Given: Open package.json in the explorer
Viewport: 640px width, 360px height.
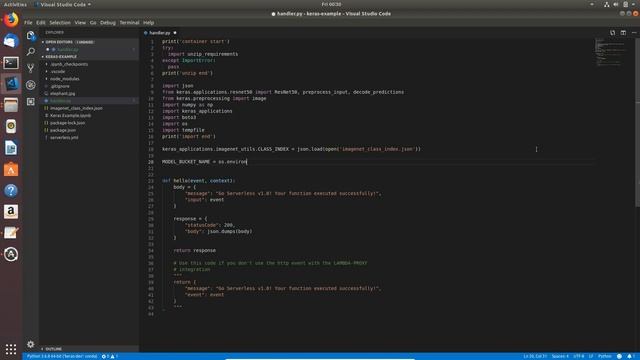Looking at the screenshot, I should coord(62,130).
